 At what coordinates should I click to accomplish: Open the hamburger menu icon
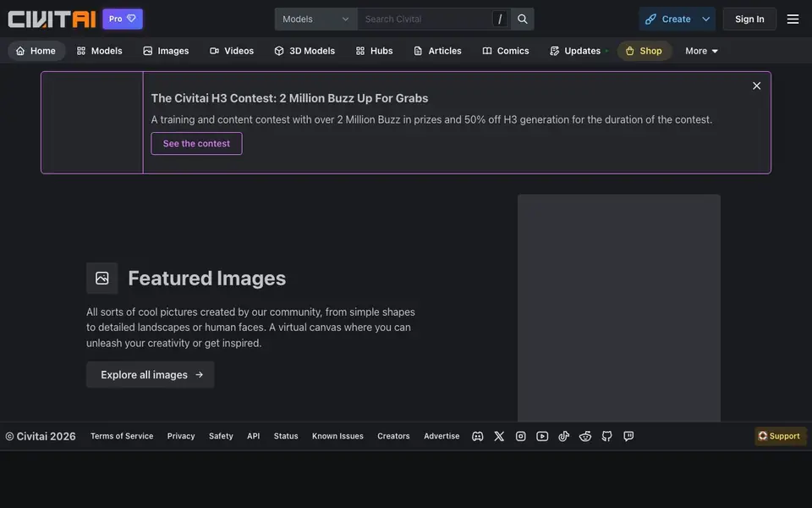click(793, 19)
